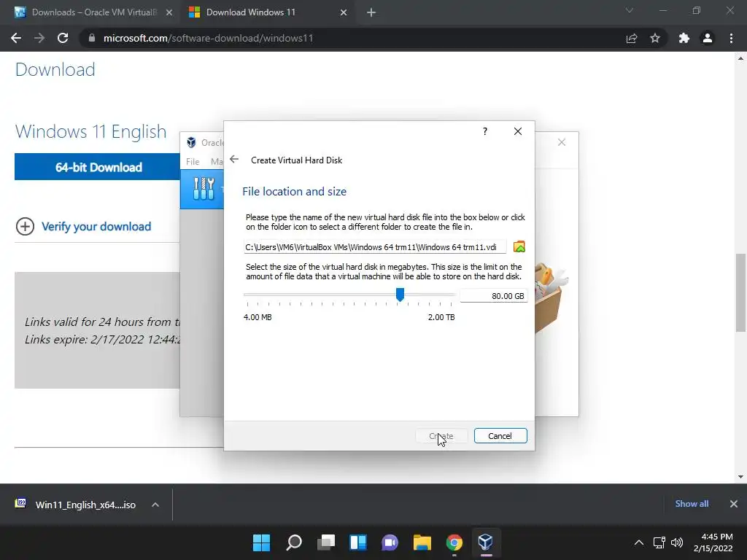Close the VirtualBox Manager window
This screenshot has height=560, width=747.
tap(562, 142)
